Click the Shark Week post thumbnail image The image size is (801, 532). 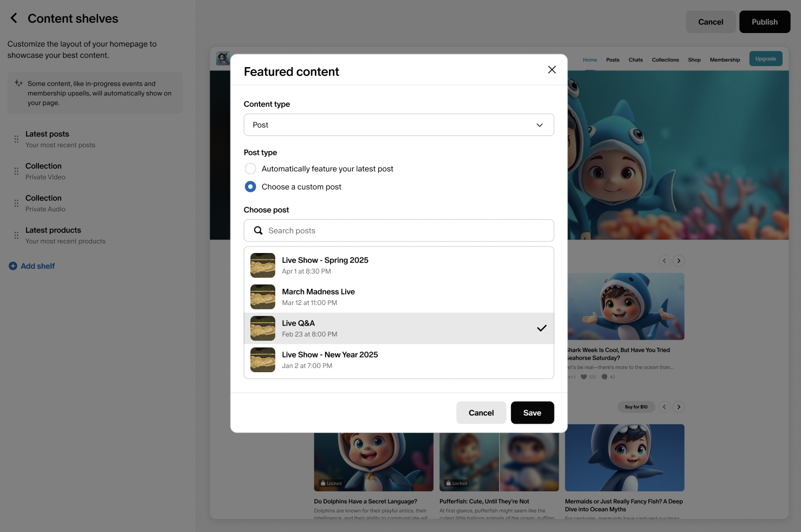[x=626, y=306]
